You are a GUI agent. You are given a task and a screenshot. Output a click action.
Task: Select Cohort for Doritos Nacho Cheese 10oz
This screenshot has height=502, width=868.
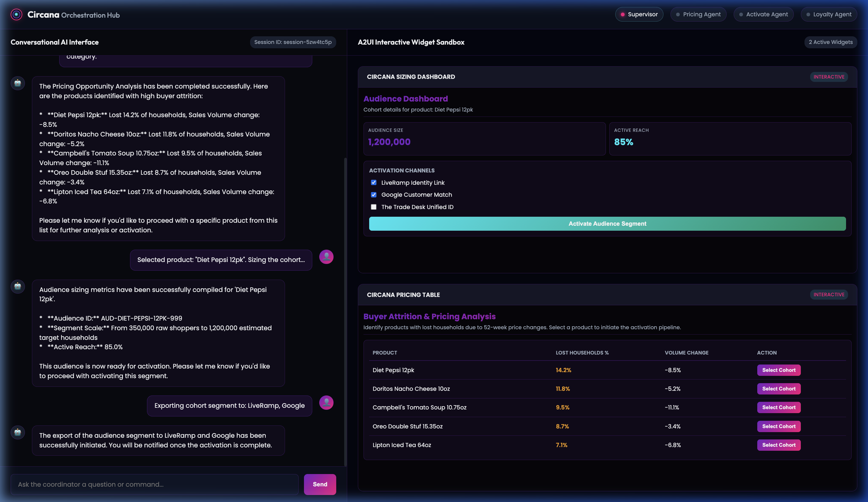click(779, 388)
